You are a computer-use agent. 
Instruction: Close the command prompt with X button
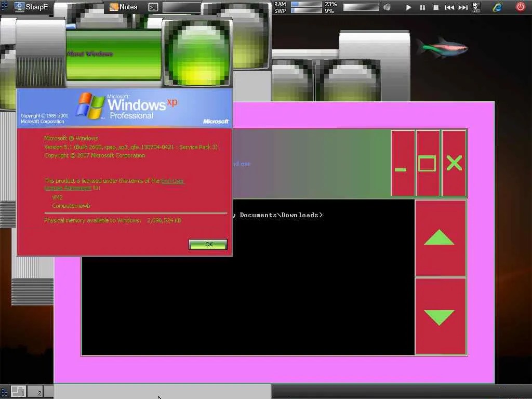coord(454,164)
